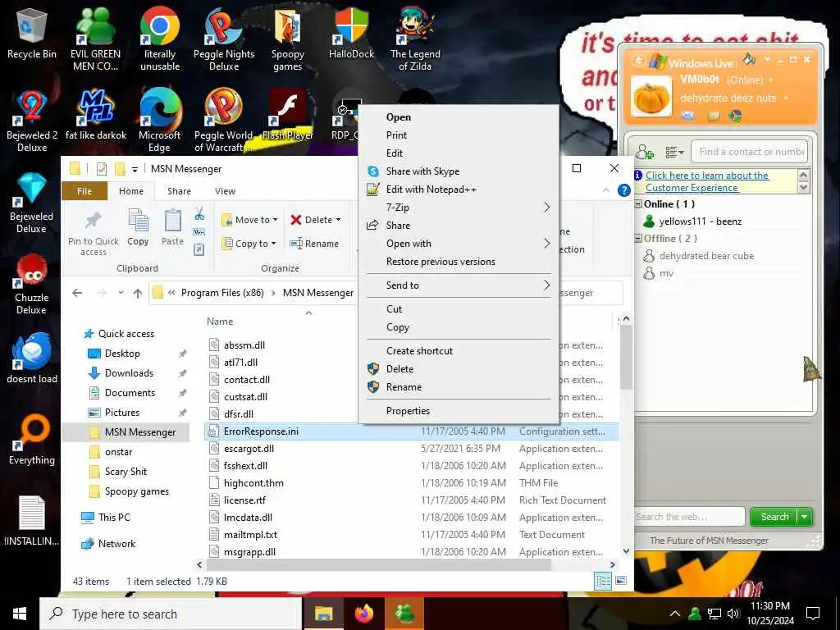Image resolution: width=840 pixels, height=630 pixels.
Task: Collapse the Offline contacts group
Action: click(x=638, y=239)
